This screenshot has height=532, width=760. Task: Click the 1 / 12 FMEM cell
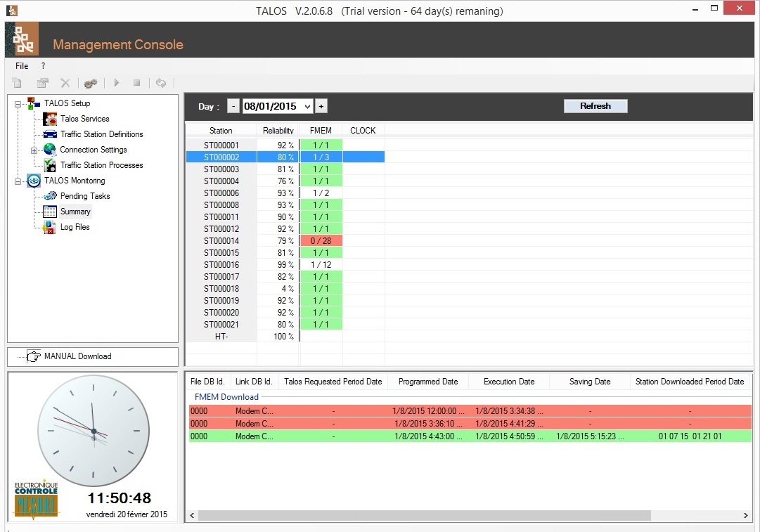pyautogui.click(x=321, y=264)
